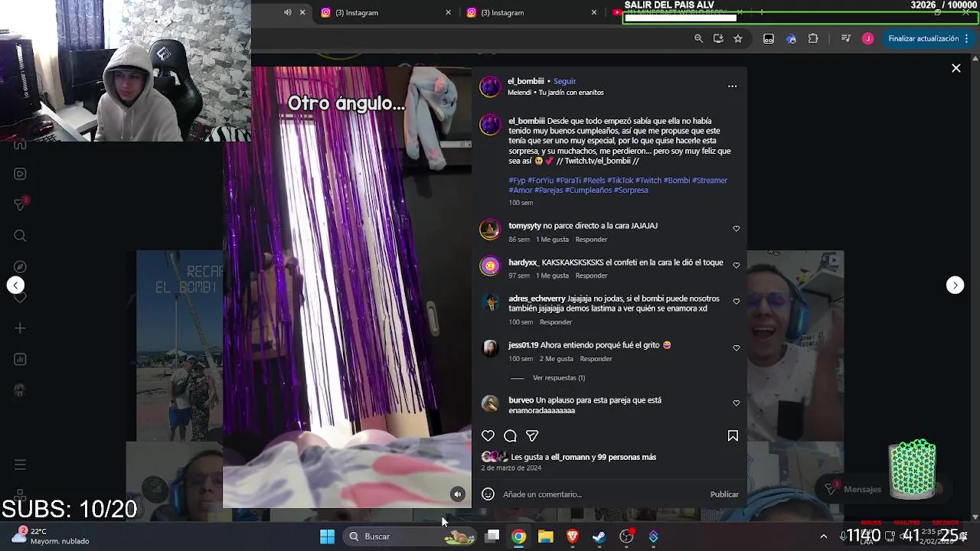980x551 pixels.
Task: Close the second (3) Instagram tab
Action: [x=594, y=12]
